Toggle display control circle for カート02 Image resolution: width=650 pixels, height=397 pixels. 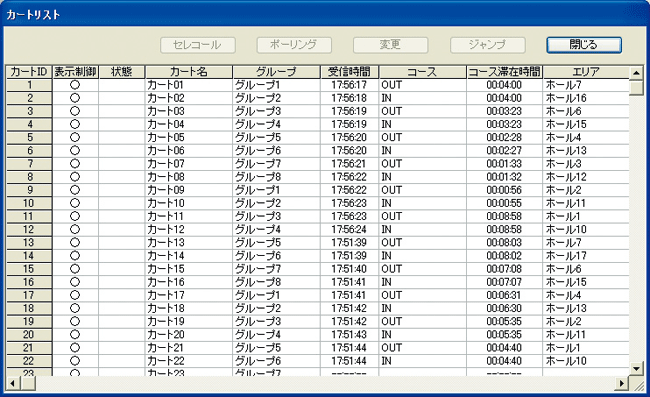coord(75,98)
